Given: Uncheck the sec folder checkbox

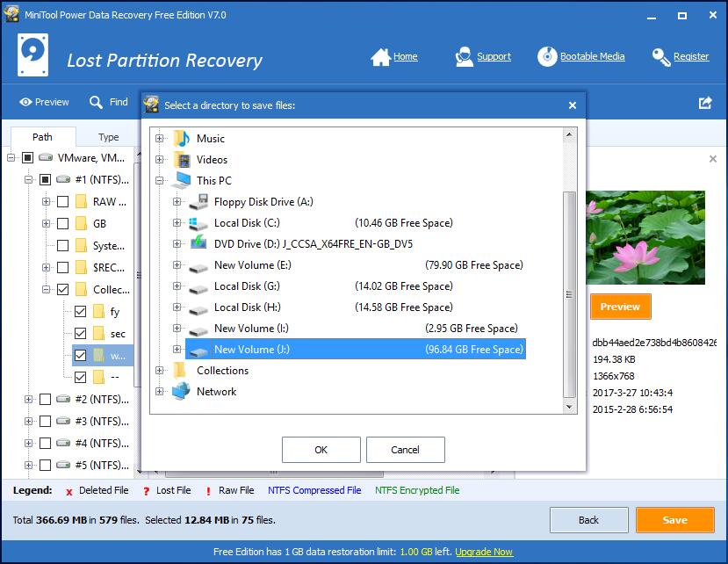Looking at the screenshot, I should tap(81, 334).
